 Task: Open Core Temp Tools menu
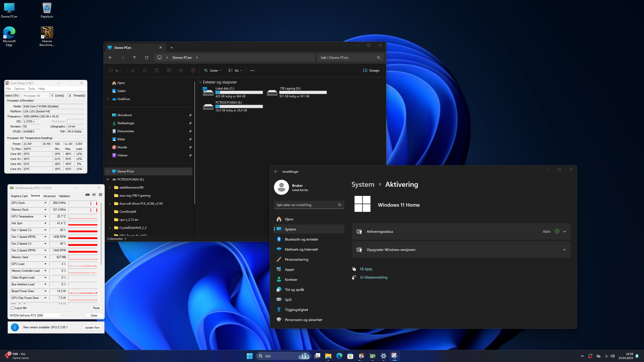point(31,89)
